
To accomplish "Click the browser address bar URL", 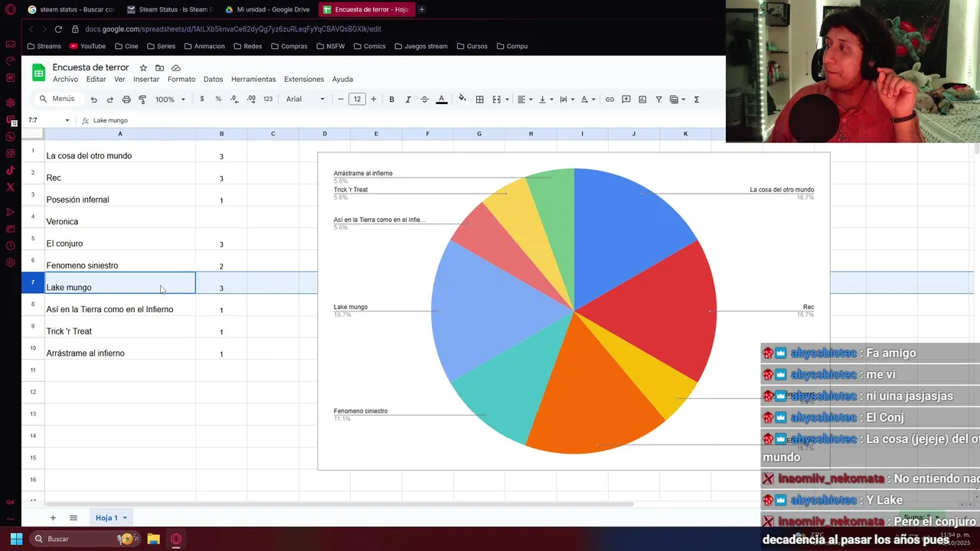I will [234, 29].
